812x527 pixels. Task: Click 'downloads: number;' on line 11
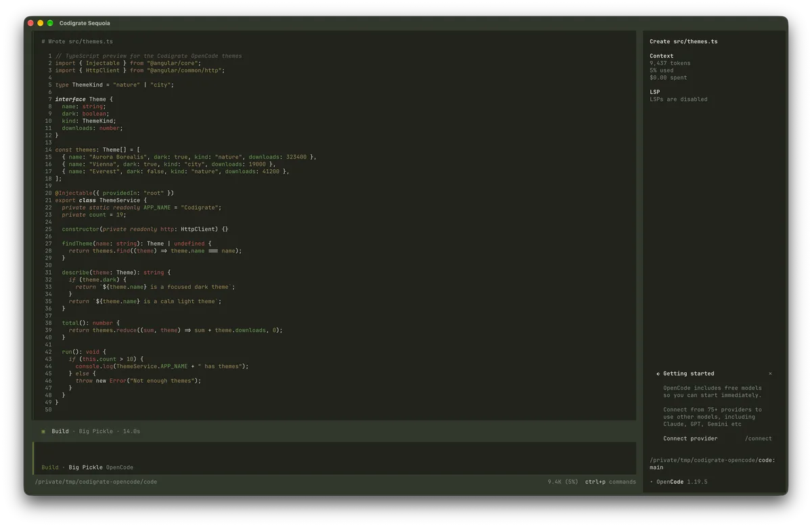[92, 128]
